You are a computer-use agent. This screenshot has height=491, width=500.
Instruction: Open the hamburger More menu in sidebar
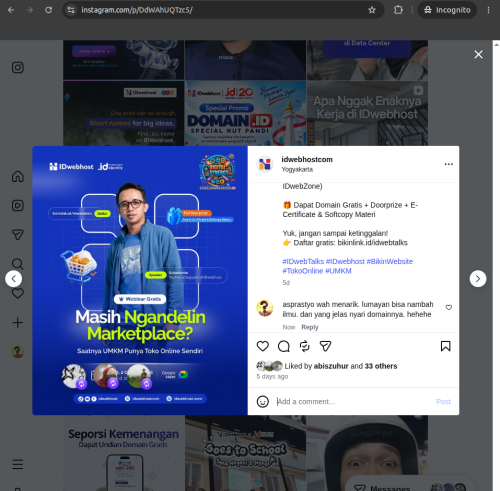[x=18, y=464]
